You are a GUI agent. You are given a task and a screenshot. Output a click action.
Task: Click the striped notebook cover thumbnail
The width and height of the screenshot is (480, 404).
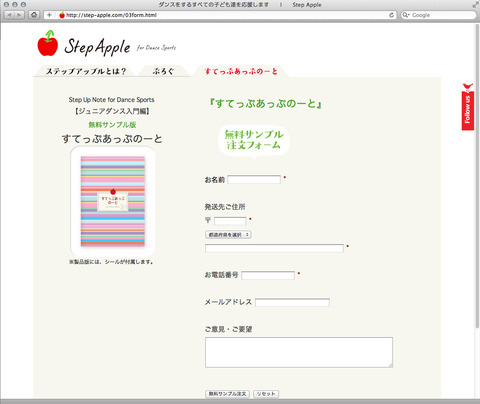(x=113, y=201)
